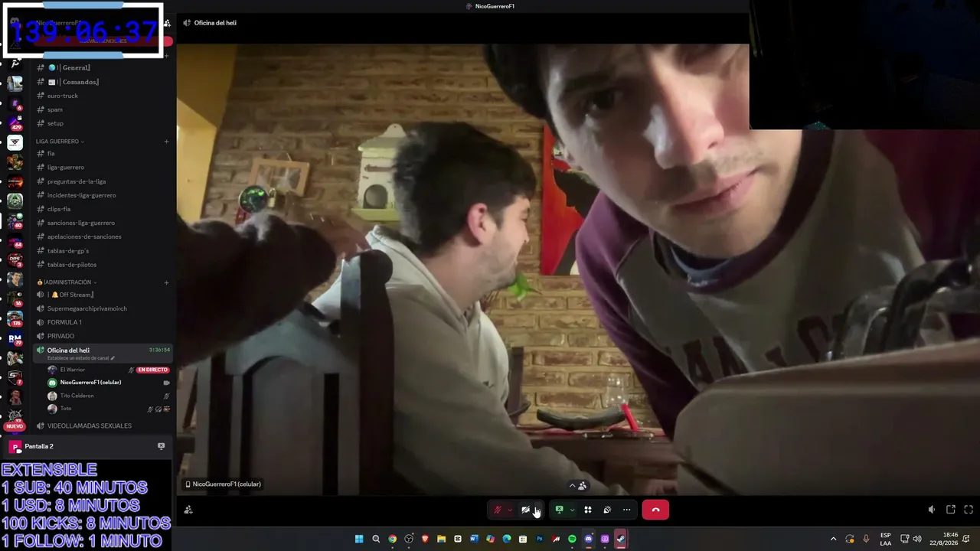Stop streaming icon on Pantalla 2 panel
The width and height of the screenshot is (980, 551).
click(x=161, y=446)
